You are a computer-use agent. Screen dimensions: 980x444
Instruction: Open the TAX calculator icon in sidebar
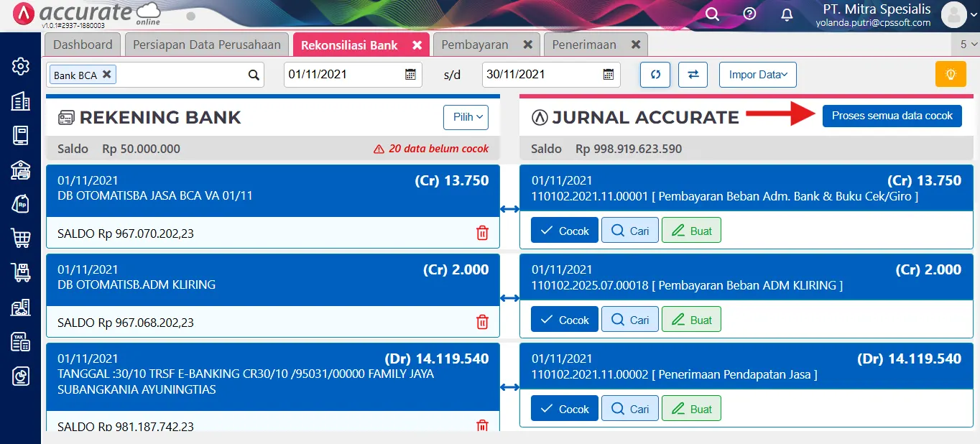click(x=19, y=341)
